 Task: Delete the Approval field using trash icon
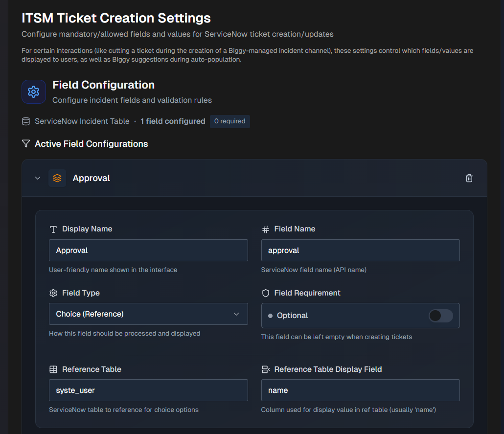(x=469, y=178)
